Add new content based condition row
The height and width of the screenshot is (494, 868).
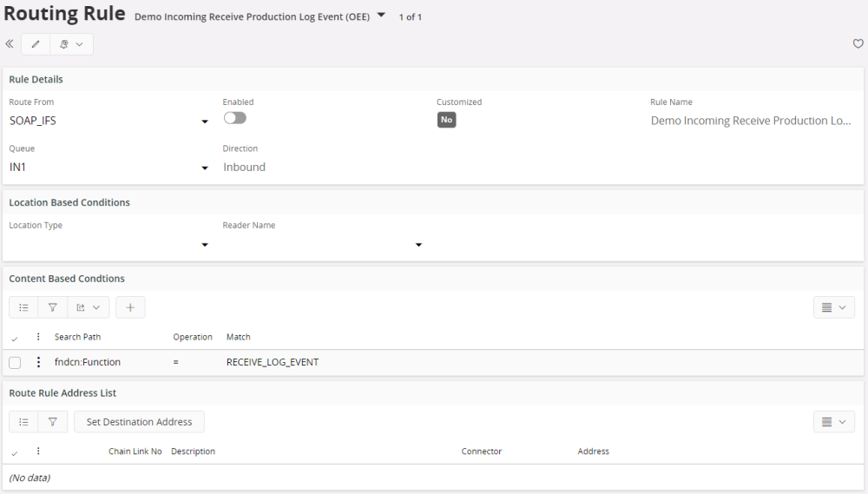click(x=130, y=307)
